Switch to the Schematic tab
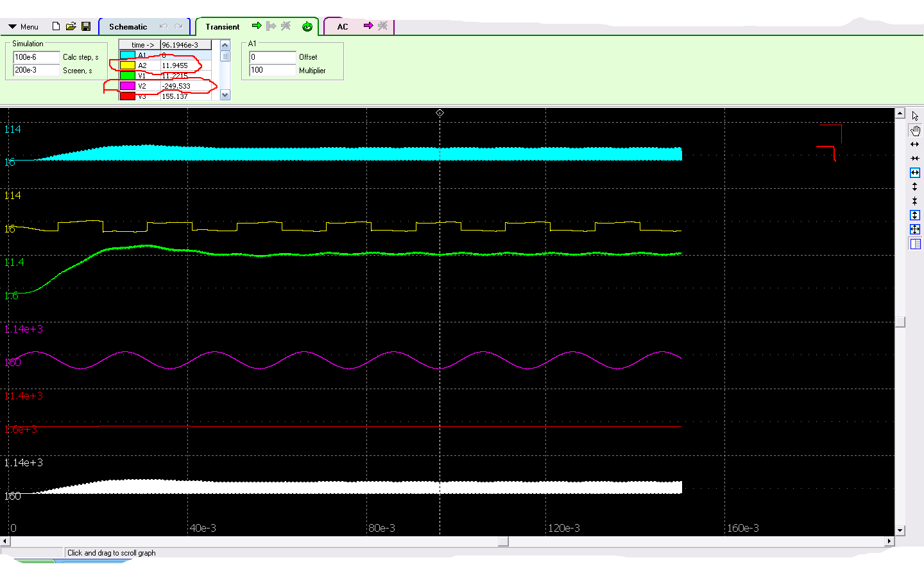This screenshot has height=578, width=924. [x=128, y=27]
